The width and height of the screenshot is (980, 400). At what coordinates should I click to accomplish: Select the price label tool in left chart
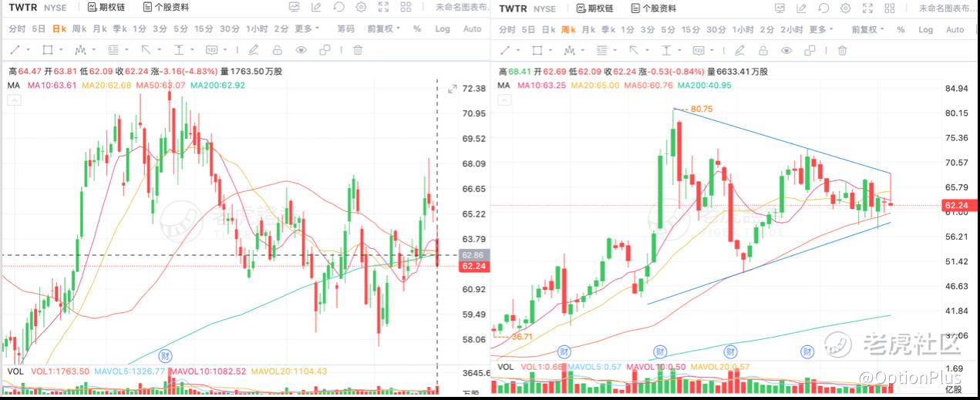(x=212, y=50)
